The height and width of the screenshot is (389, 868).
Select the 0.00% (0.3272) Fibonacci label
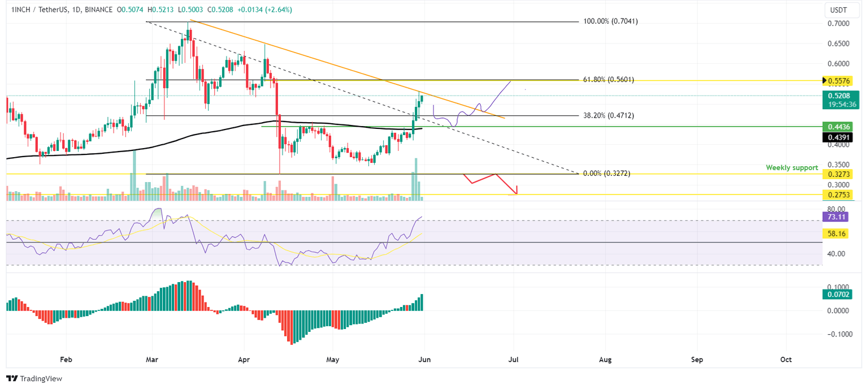click(606, 174)
